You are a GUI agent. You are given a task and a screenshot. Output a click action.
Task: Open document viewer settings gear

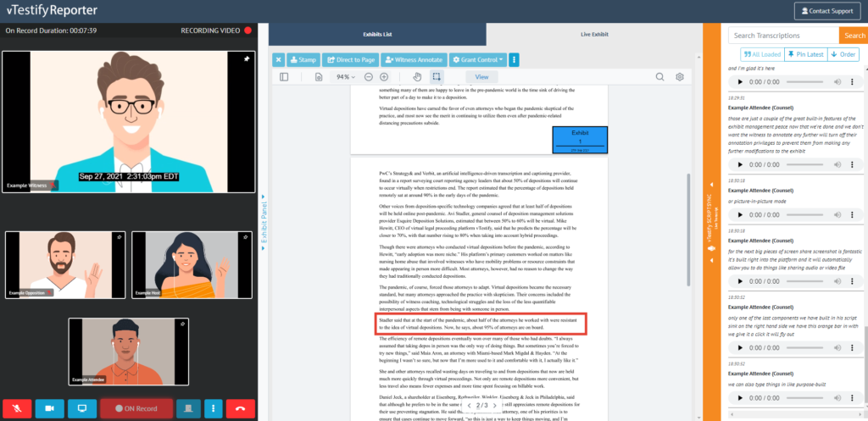coord(680,77)
